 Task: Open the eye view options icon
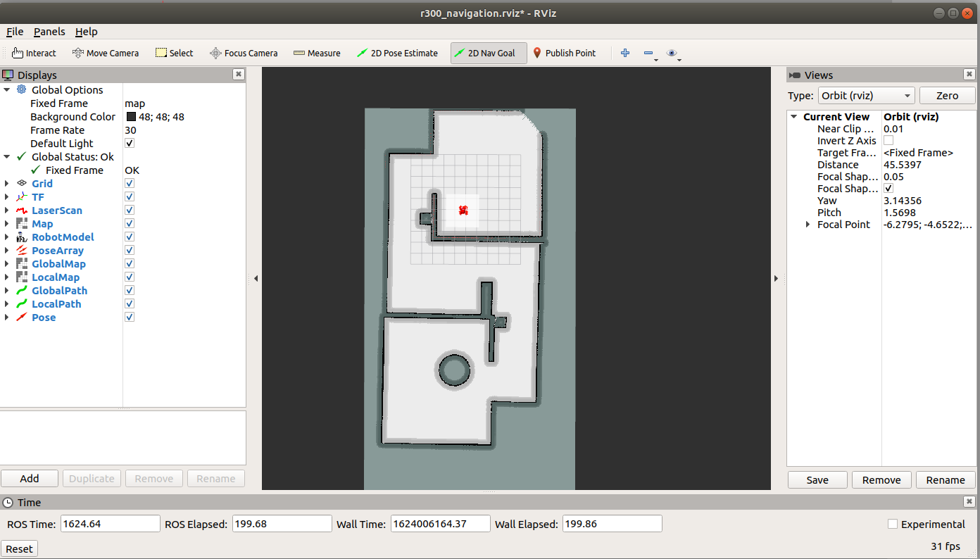tap(672, 53)
